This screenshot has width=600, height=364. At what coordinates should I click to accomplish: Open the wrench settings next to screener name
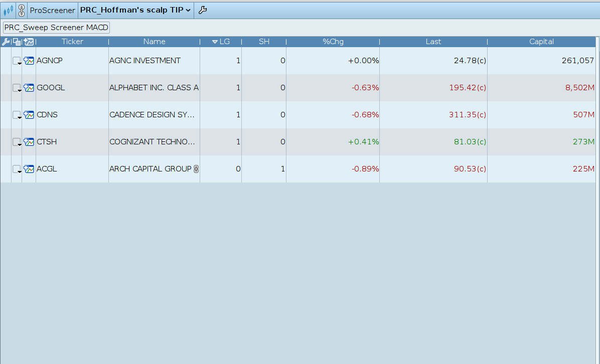pos(203,11)
